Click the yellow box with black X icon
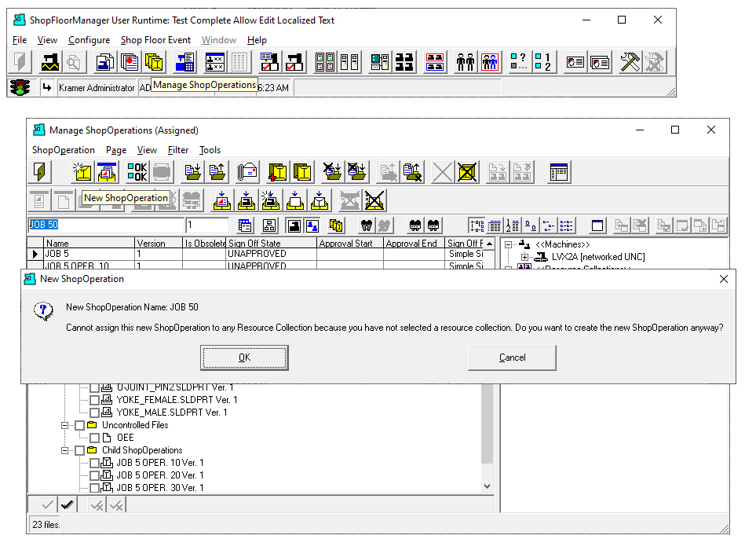The image size is (756, 550). 467,172
